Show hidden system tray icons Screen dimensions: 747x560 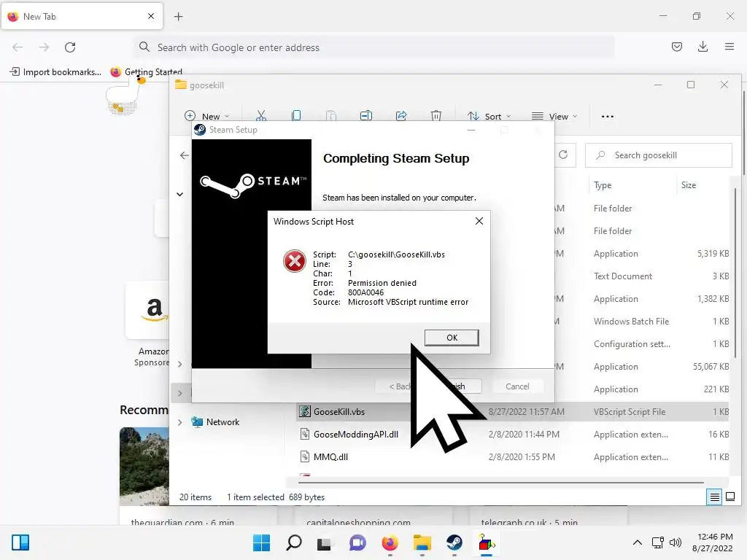(x=637, y=542)
